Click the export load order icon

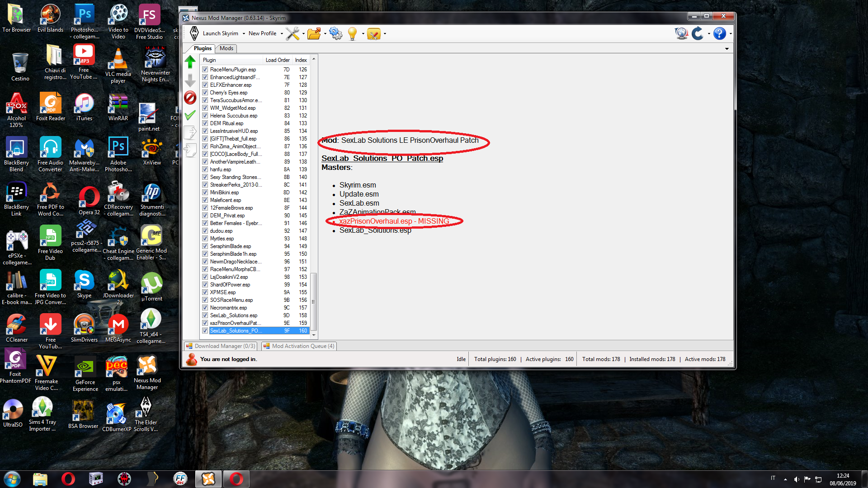(x=190, y=132)
